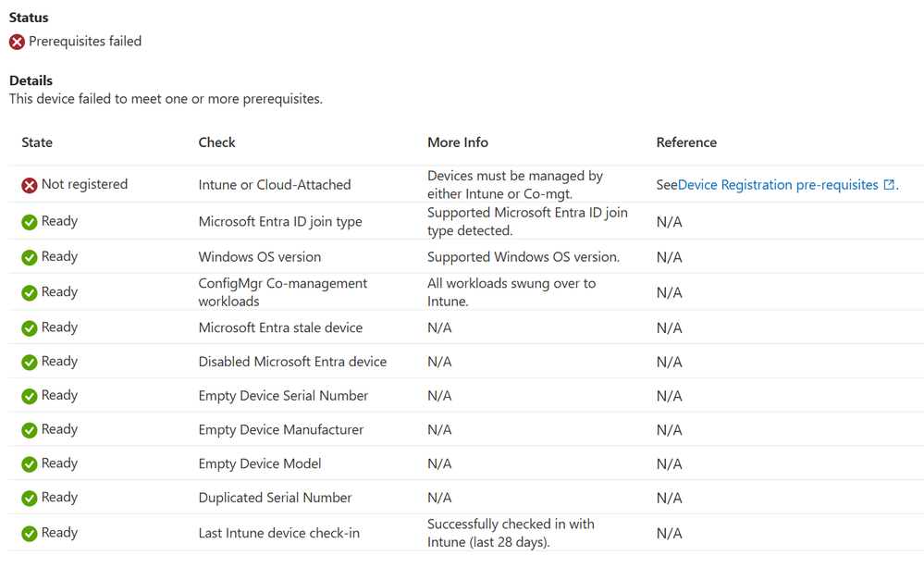Screen dimensions: 924x580
Task: Click the State column header
Action: point(37,142)
